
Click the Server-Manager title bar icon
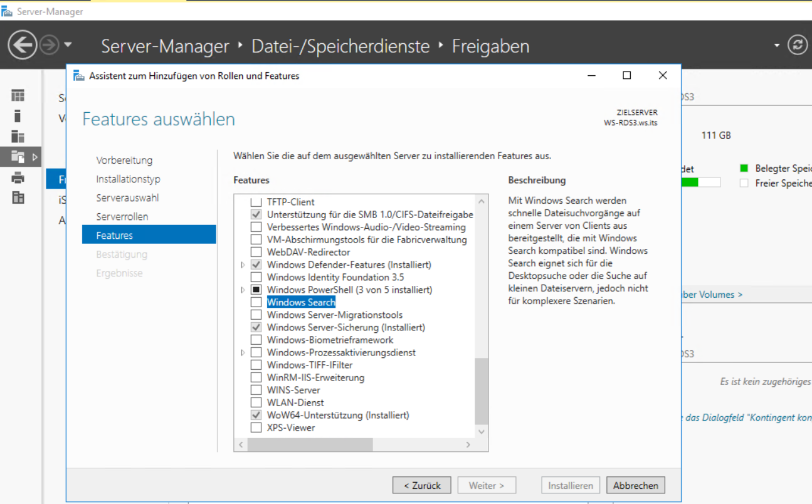[x=7, y=11]
